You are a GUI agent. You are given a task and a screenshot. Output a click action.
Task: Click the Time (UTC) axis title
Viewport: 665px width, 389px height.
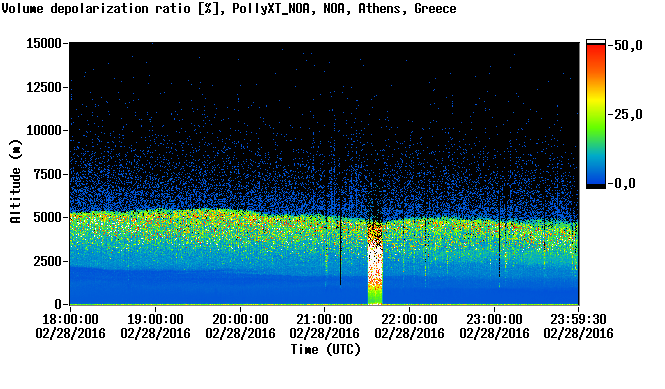click(x=325, y=349)
